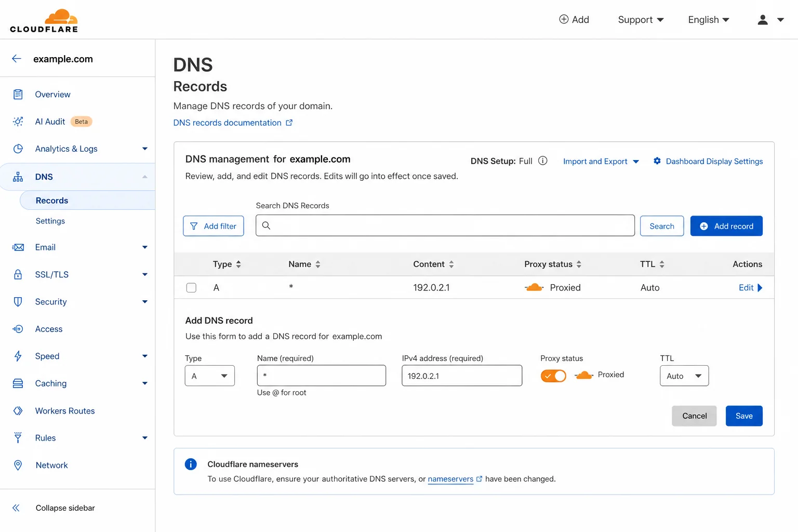Expand the Rules sidebar section

click(x=145, y=438)
